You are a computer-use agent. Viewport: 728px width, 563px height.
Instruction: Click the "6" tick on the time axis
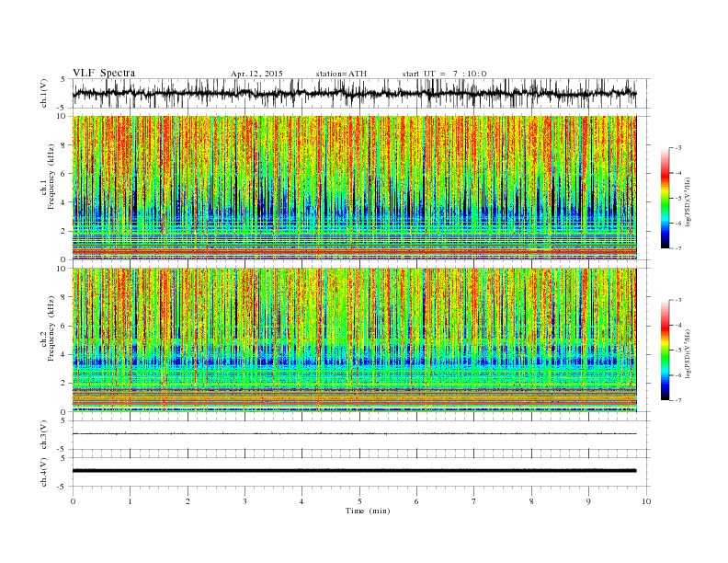click(416, 501)
